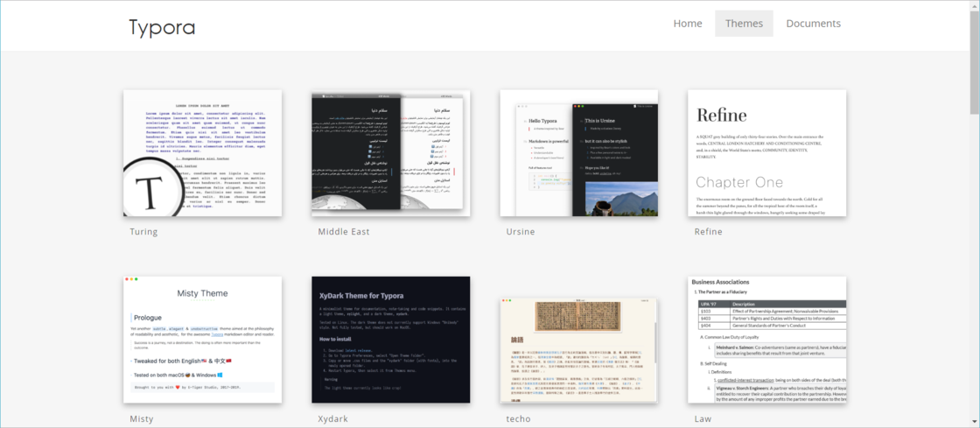Click the Xydark theme name link

[333, 419]
